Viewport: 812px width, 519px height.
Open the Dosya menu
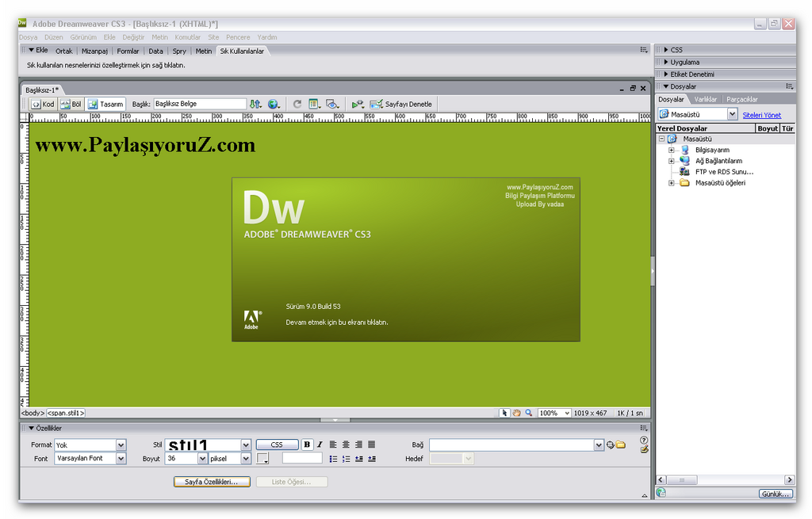(28, 37)
